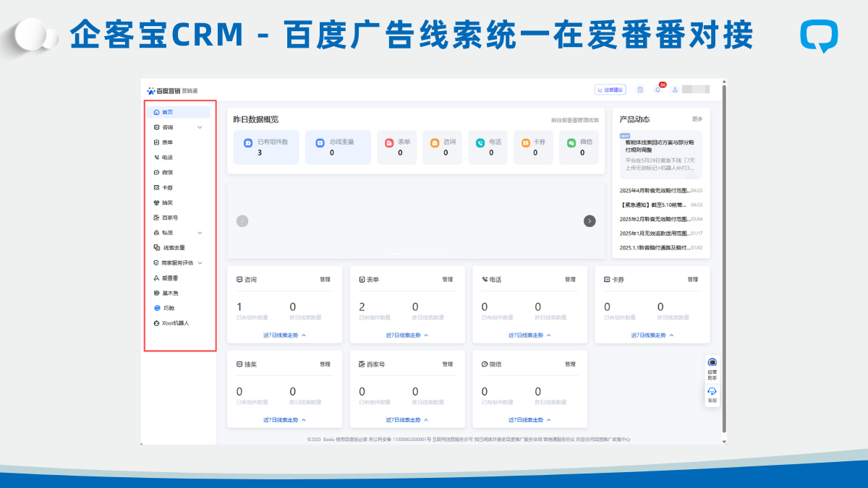Click 管理 link on the 表单 card
The height and width of the screenshot is (488, 868).
pyautogui.click(x=447, y=279)
